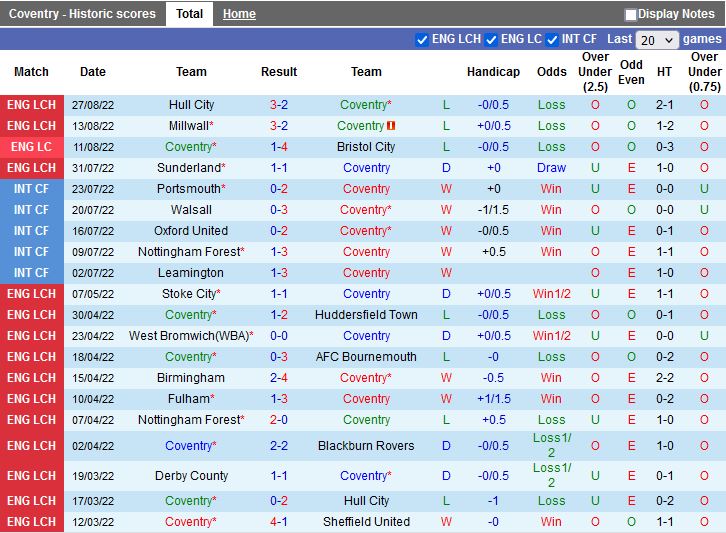Click Draw odds in Sunderland row

[551, 168]
